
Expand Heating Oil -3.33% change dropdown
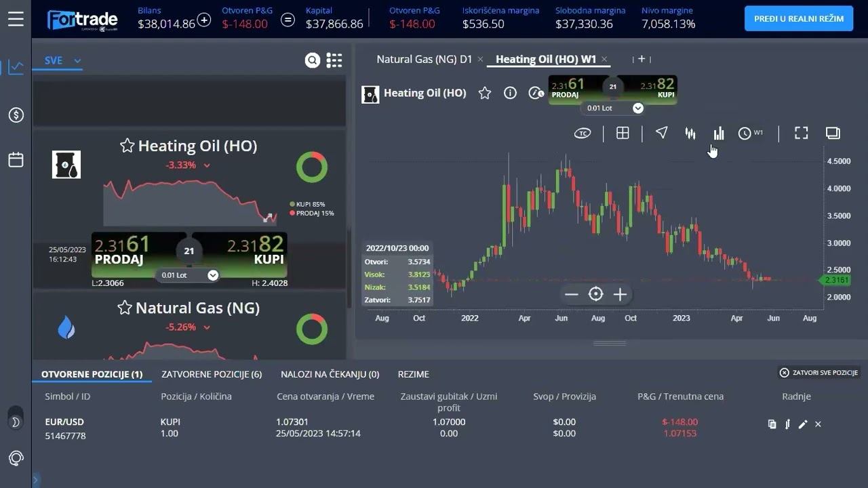(207, 165)
